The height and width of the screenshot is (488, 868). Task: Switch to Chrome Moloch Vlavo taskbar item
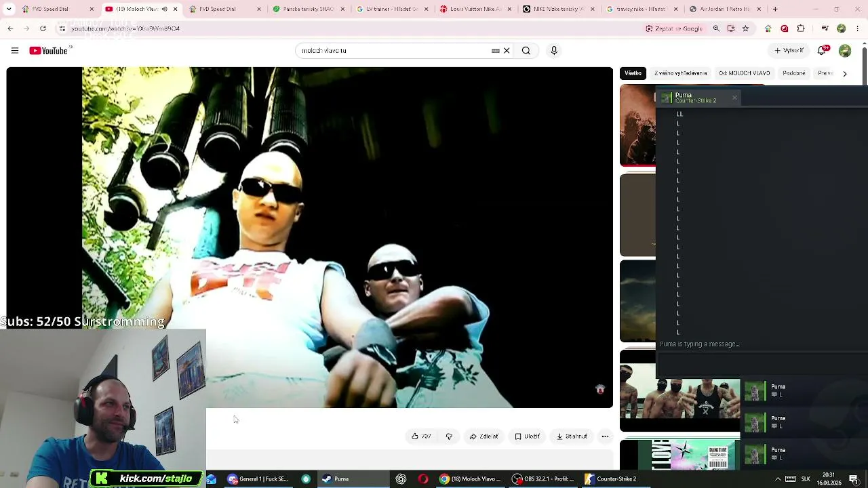pos(471,479)
